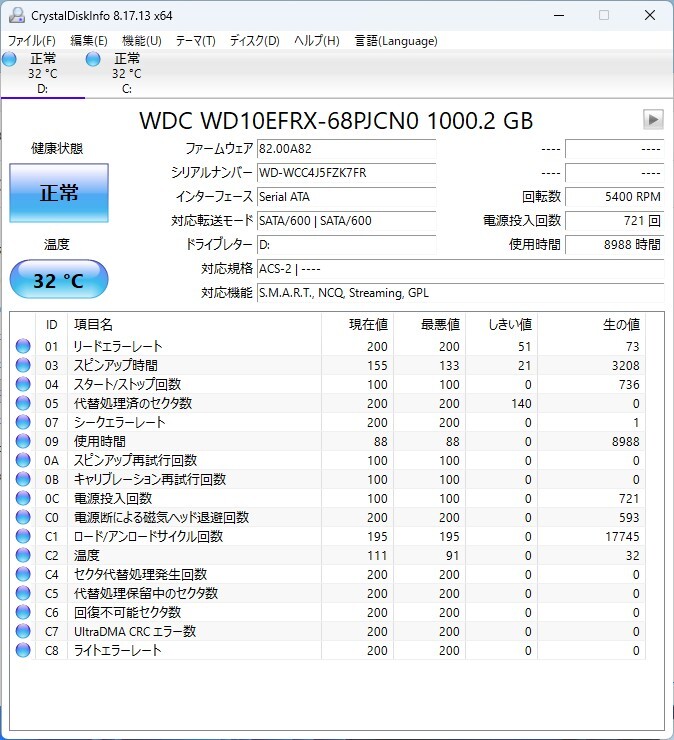Minimize the CrystalDiskInfo window
The width and height of the screenshot is (674, 740).
click(x=559, y=16)
